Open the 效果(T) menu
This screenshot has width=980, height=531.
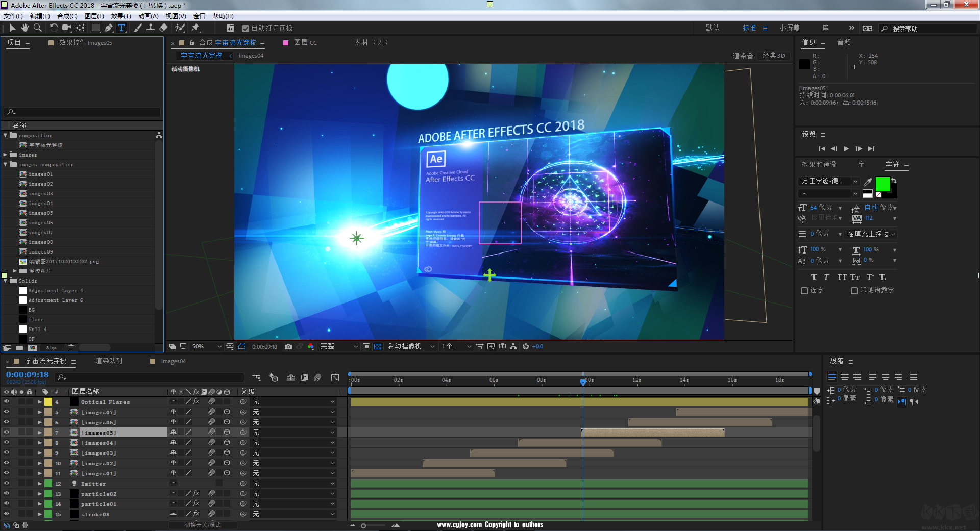click(x=121, y=16)
